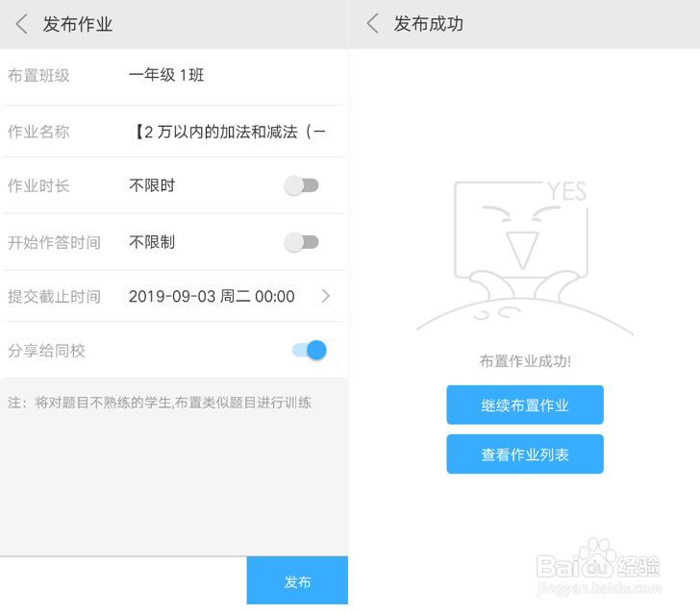This screenshot has height=613, width=700.
Task: Click the 发布成功 page title
Action: 429,24
